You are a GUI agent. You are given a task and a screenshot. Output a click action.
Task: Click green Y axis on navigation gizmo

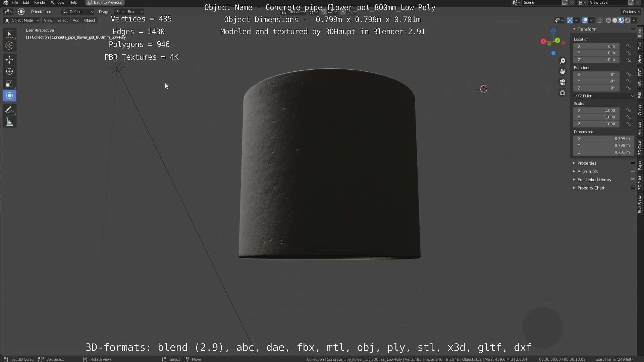[557, 40]
